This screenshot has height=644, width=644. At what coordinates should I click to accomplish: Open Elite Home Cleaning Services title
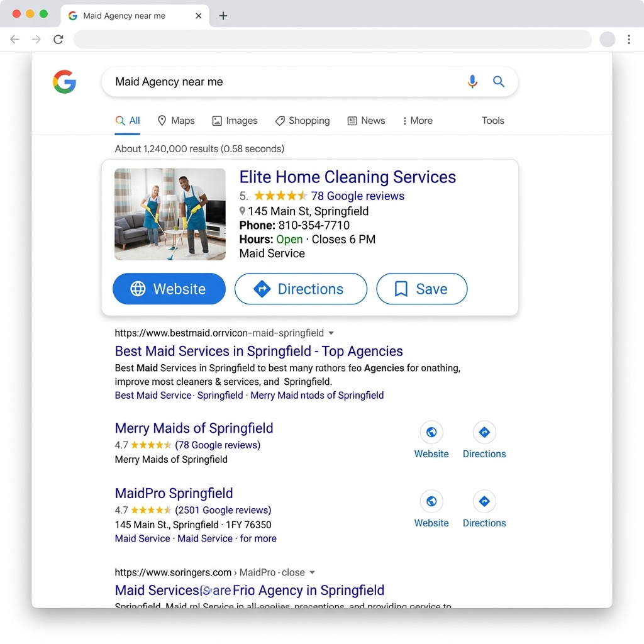[347, 177]
